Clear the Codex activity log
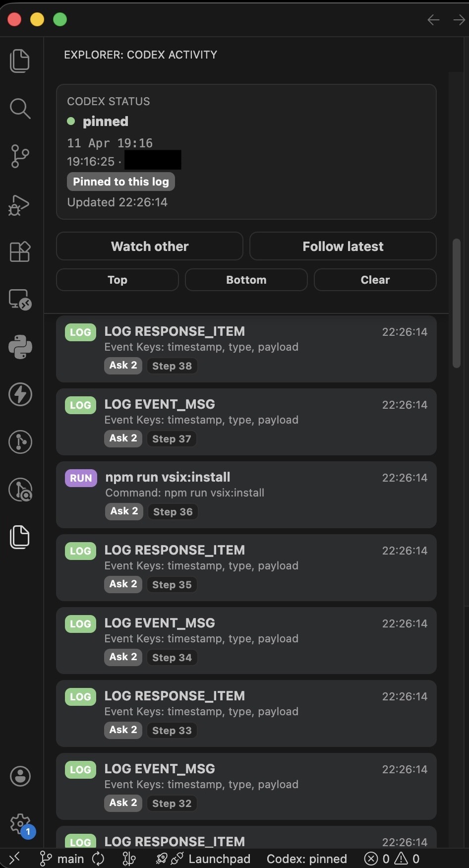Screen dimensions: 469x868 375,280
